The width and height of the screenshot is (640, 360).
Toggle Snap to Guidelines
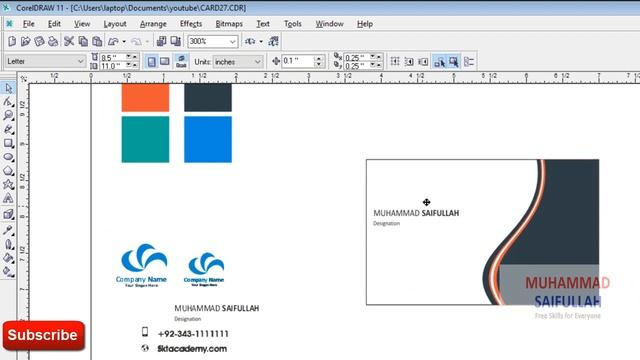pyautogui.click(x=409, y=62)
